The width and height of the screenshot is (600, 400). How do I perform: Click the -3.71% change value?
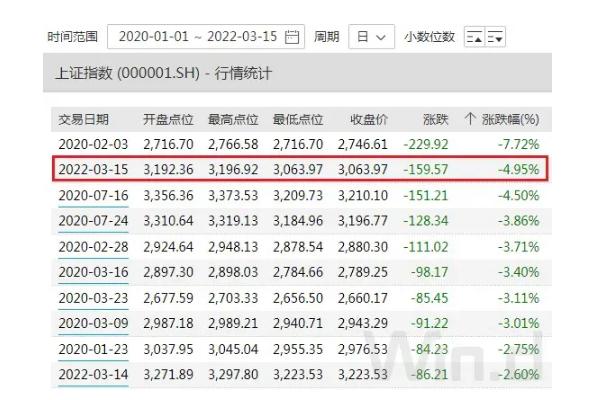point(518,247)
